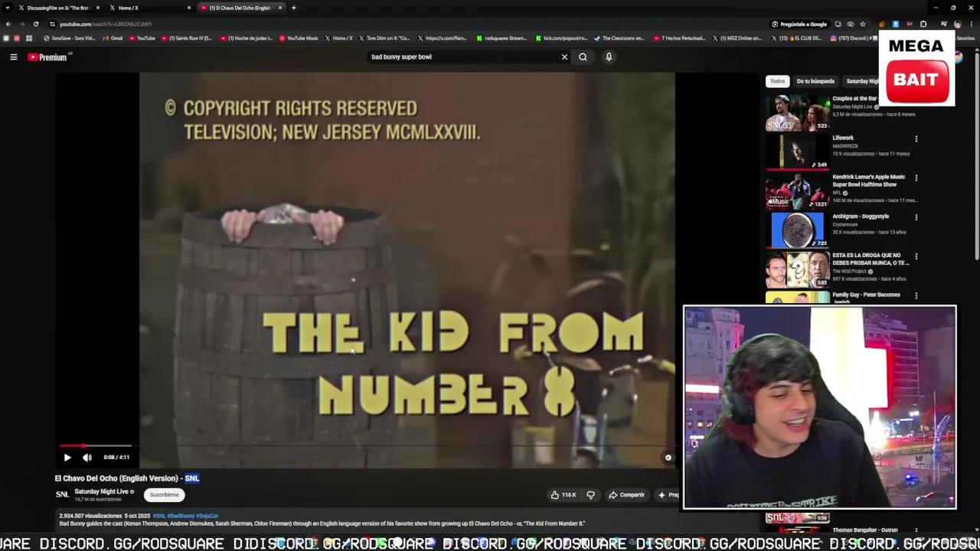Viewport: 980px width, 551px height.
Task: Open more options for Lifework video
Action: coord(916,139)
